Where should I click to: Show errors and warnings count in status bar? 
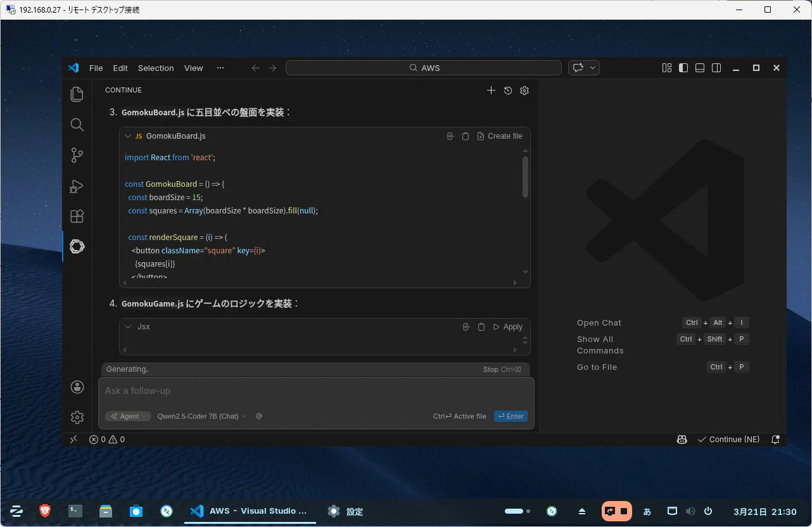(107, 439)
